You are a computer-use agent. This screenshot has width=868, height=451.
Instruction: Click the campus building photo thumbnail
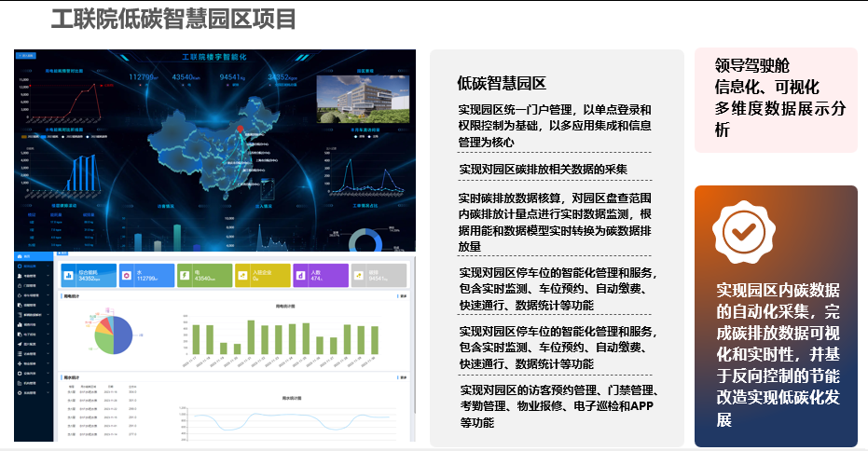point(363,99)
